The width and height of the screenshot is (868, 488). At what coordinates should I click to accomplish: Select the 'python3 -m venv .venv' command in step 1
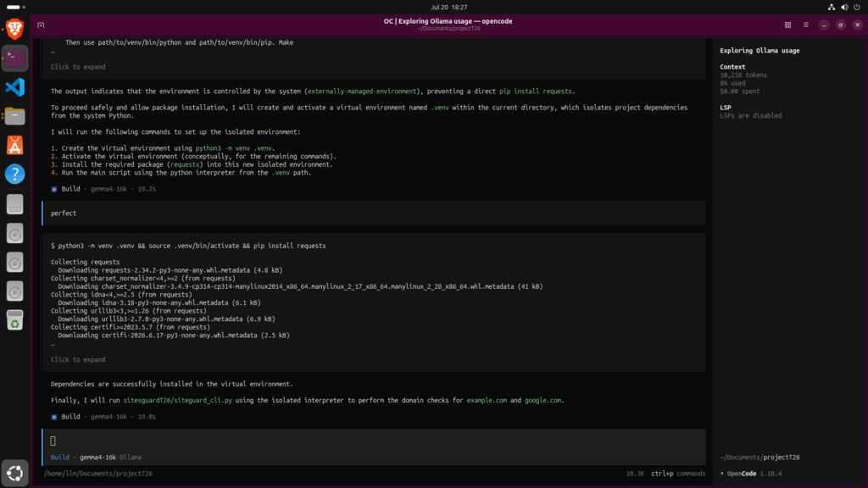(x=234, y=148)
